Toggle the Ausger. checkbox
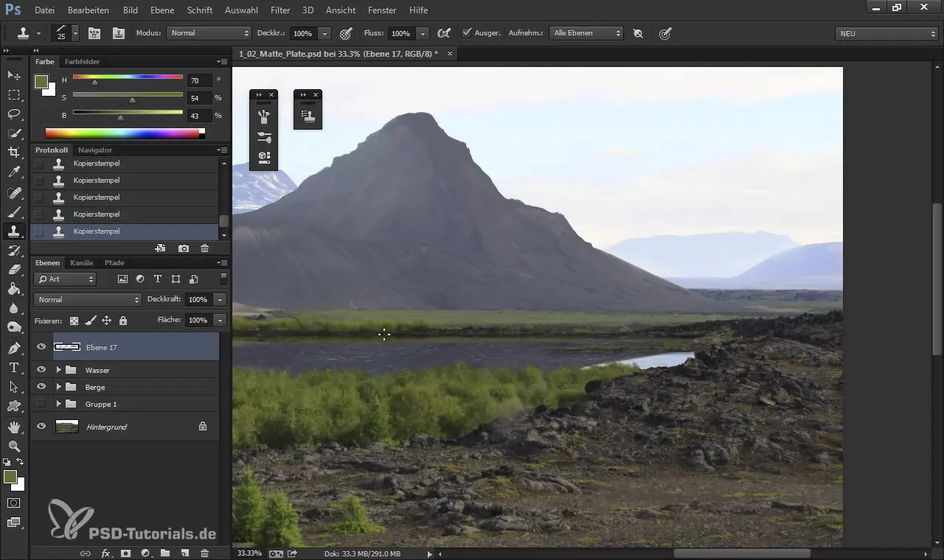Image resolution: width=944 pixels, height=560 pixels. [466, 33]
